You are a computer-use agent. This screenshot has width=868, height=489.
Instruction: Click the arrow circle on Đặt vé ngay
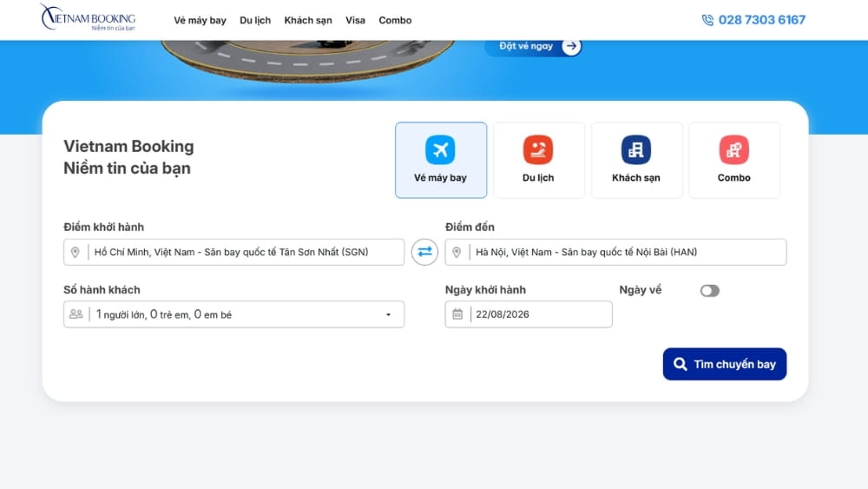(571, 47)
